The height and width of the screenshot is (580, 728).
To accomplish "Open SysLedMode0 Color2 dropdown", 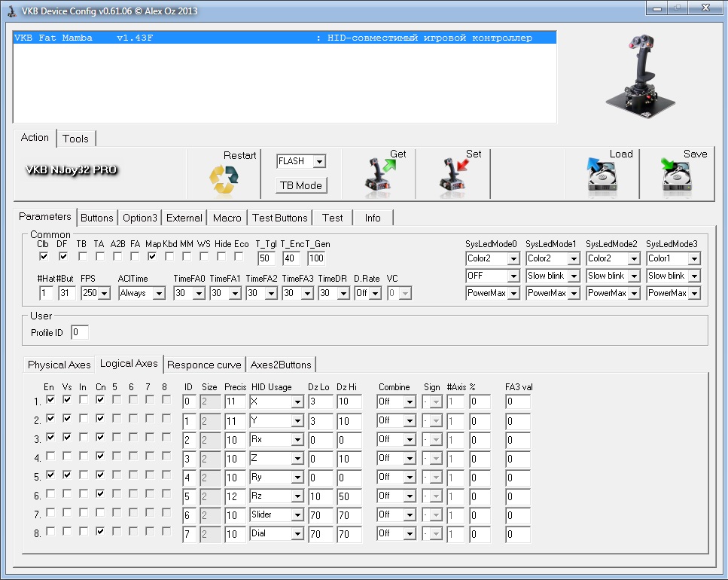I will [492, 258].
